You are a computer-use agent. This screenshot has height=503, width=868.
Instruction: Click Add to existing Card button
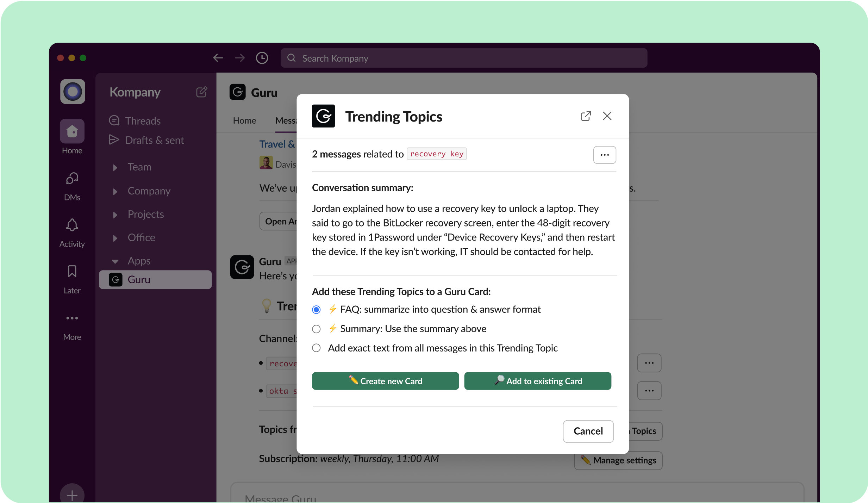[537, 381]
